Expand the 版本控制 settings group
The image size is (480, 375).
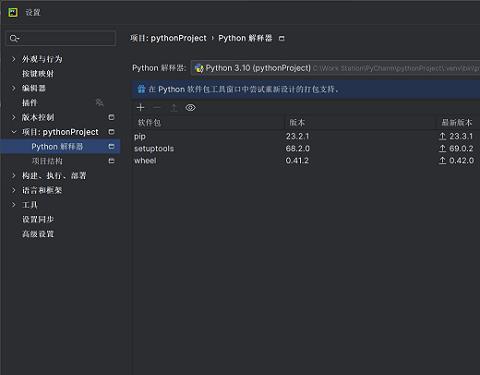click(x=13, y=117)
